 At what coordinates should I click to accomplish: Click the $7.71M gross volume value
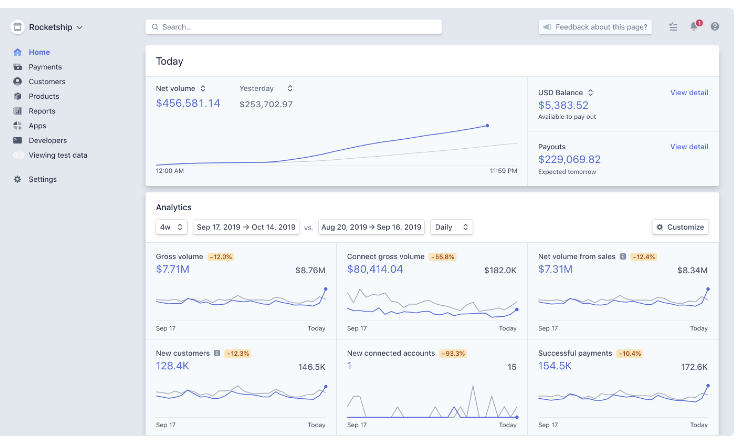(x=173, y=269)
